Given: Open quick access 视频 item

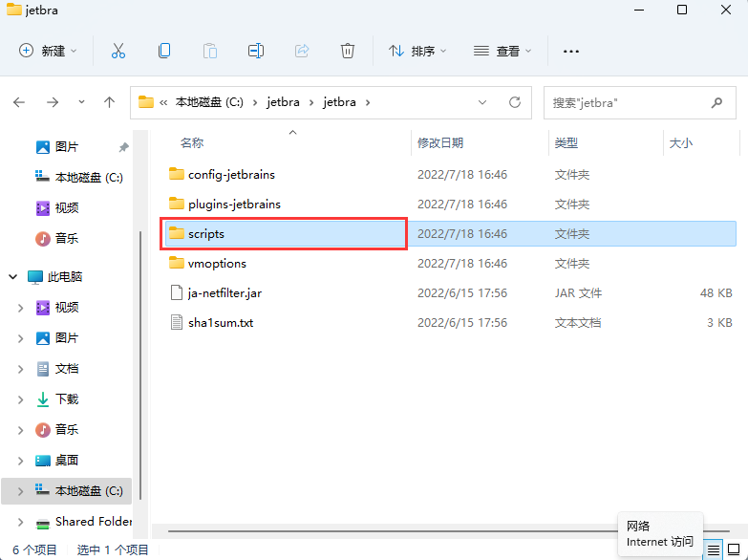Looking at the screenshot, I should [x=56, y=208].
